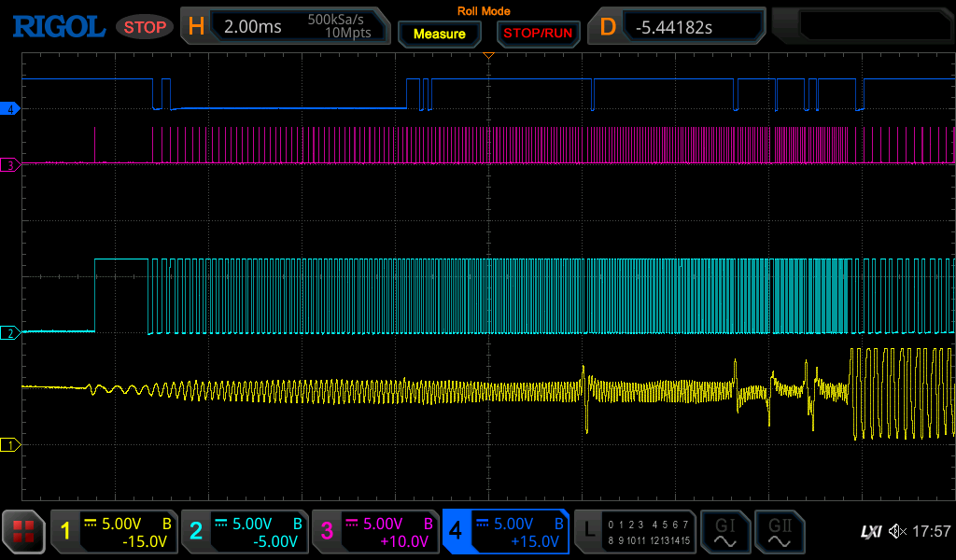Image resolution: width=956 pixels, height=560 pixels.
Task: Select the channel 2 ground marker
Action: coord(10,333)
